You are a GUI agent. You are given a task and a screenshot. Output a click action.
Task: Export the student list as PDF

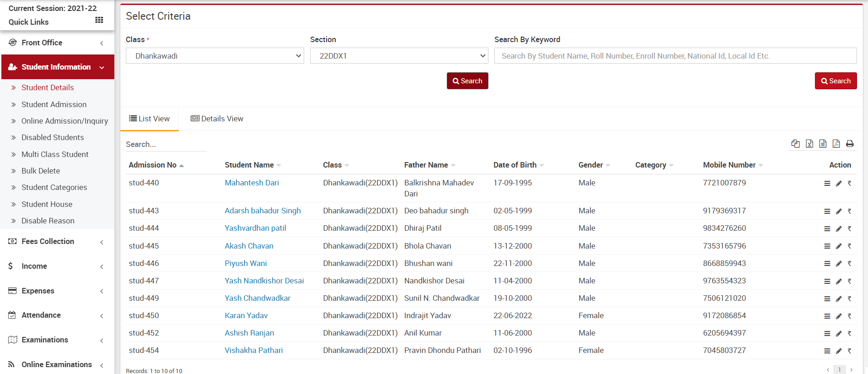(836, 144)
